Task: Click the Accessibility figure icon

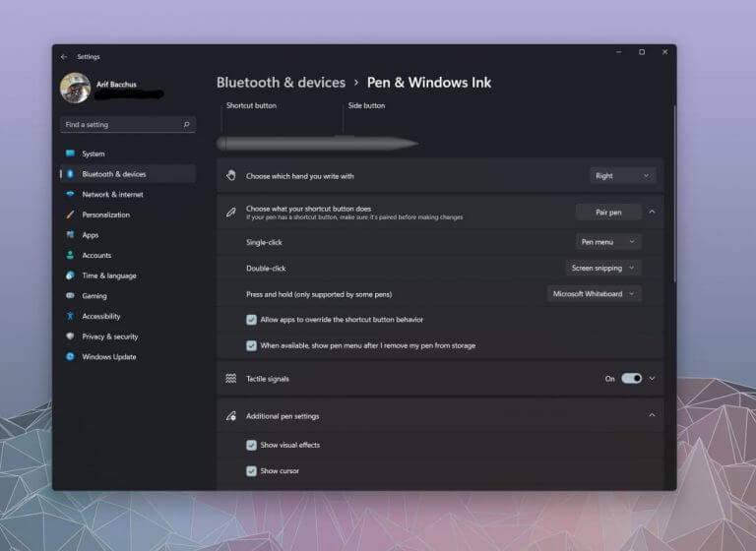Action: (x=71, y=316)
